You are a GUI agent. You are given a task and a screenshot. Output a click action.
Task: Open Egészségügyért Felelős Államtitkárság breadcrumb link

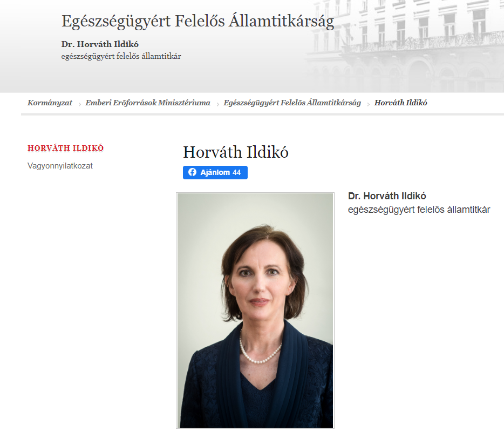[x=292, y=103]
